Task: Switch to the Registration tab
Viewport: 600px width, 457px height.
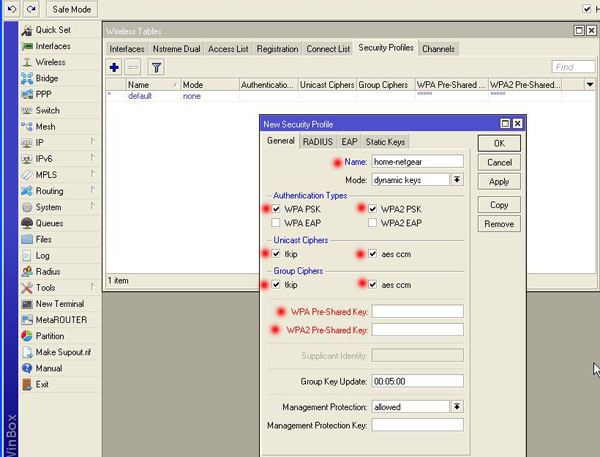Action: coord(277,49)
